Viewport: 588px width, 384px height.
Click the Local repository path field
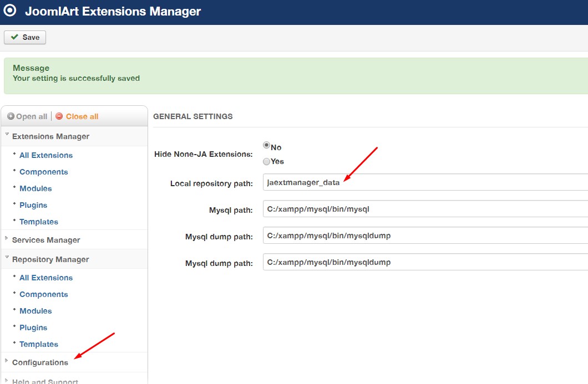425,182
